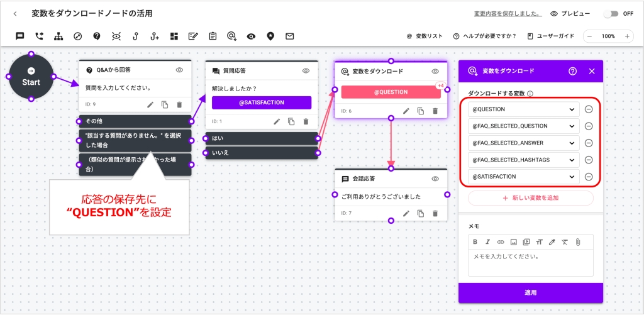This screenshot has width=644, height=315.
Task: Open the ユーザーガイド menu item
Action: click(x=551, y=36)
